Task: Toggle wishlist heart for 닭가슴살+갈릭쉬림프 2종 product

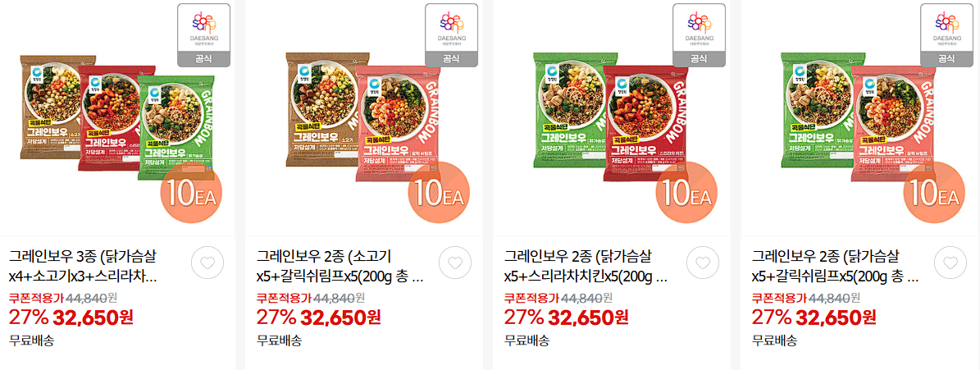Action: pyautogui.click(x=950, y=263)
